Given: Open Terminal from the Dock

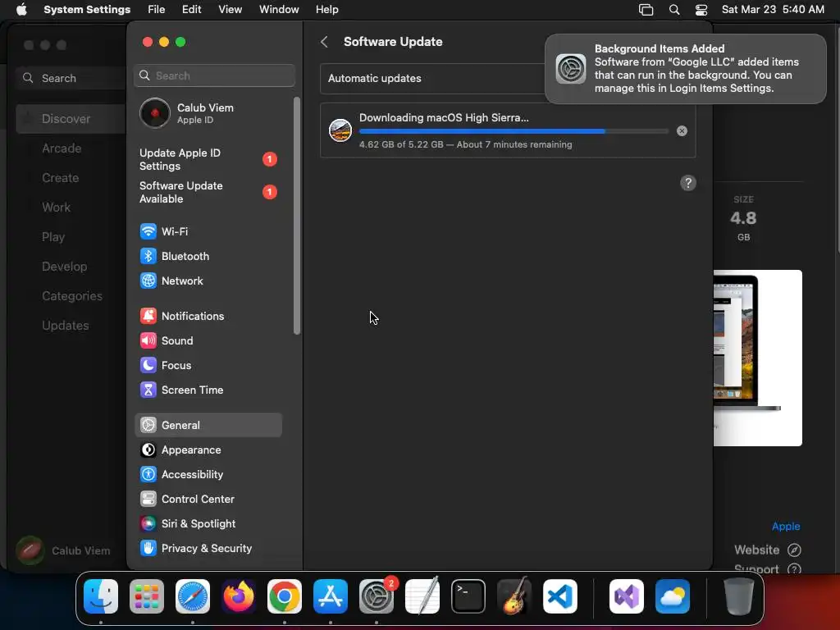Looking at the screenshot, I should coord(468,596).
